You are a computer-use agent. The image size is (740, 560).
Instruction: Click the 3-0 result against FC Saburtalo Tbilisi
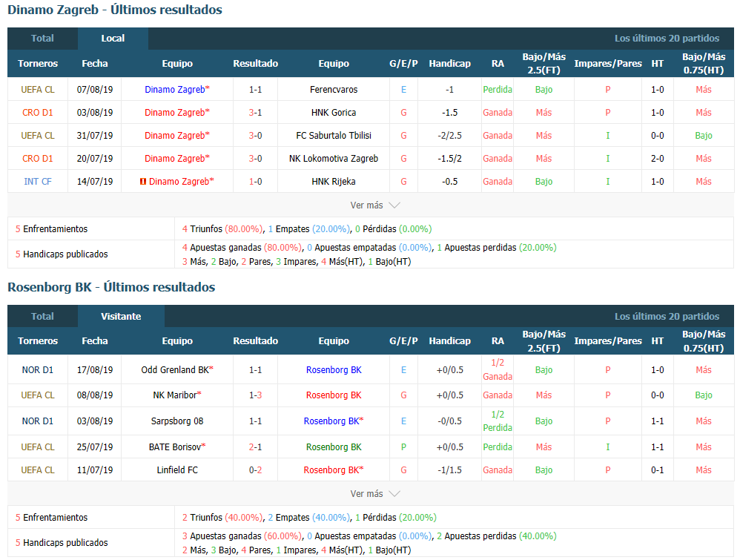tap(255, 136)
